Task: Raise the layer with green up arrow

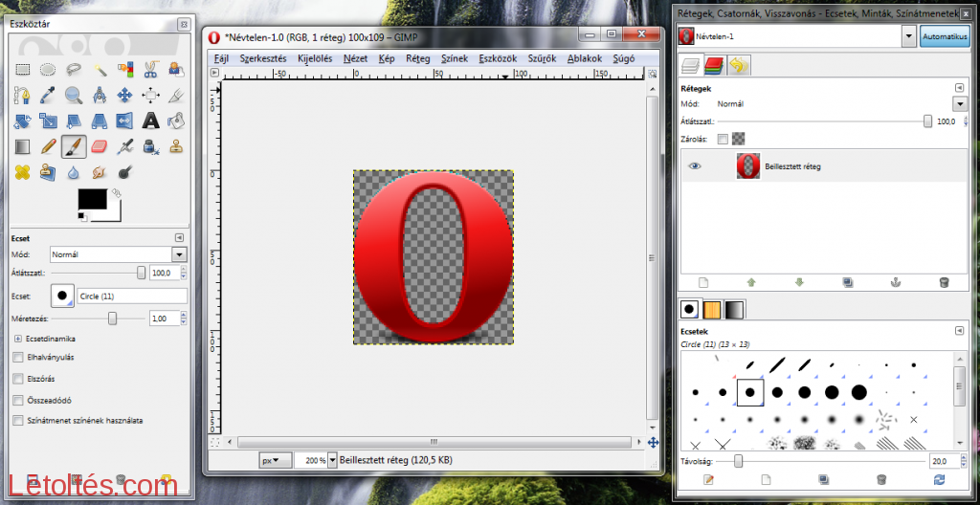Action: pos(751,282)
